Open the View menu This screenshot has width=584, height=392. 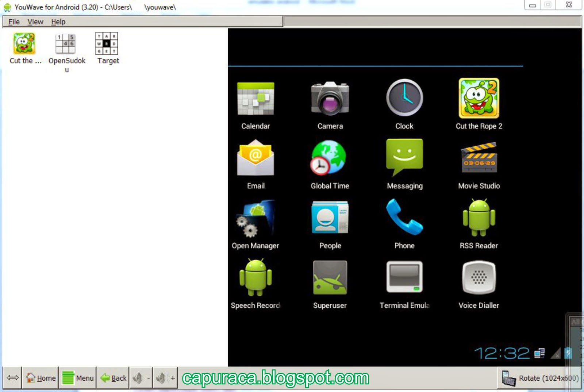pyautogui.click(x=35, y=22)
